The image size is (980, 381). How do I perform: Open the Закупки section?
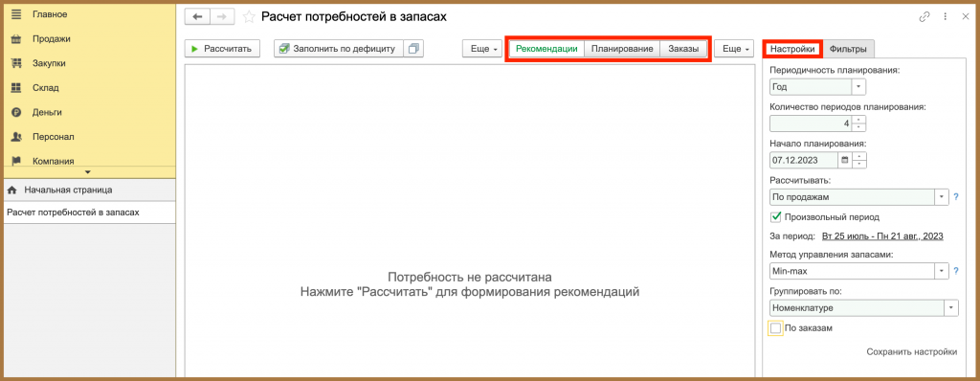pos(49,63)
